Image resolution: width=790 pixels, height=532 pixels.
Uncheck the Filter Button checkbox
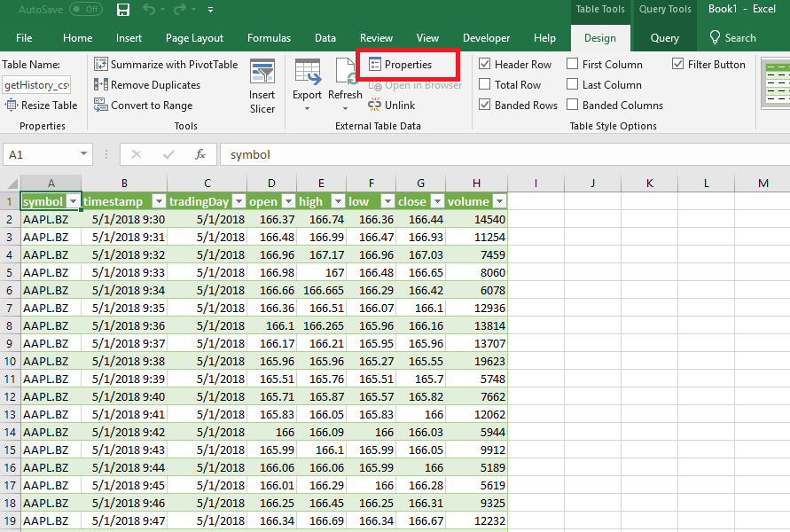coord(677,64)
